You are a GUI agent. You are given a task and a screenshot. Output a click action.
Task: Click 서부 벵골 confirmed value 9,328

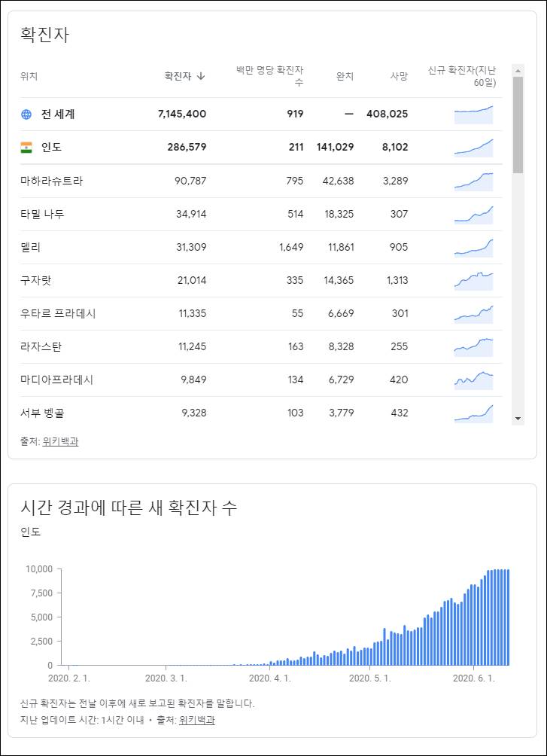[193, 413]
